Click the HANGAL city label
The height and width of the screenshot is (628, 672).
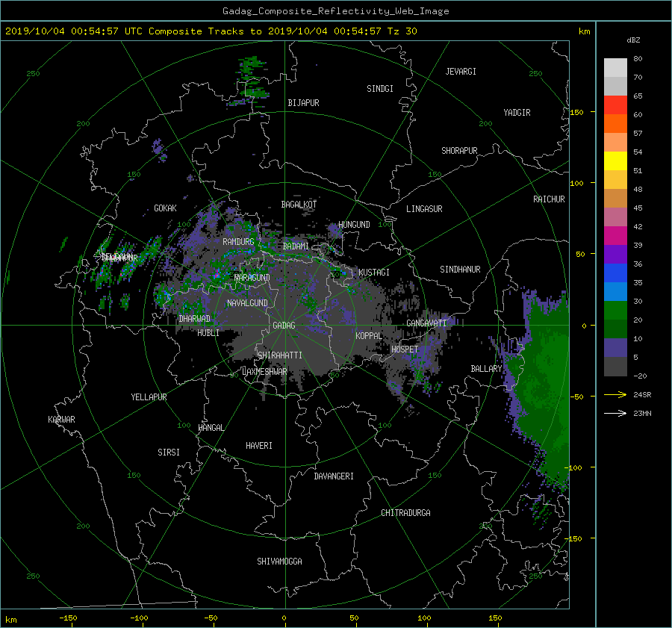pos(211,428)
